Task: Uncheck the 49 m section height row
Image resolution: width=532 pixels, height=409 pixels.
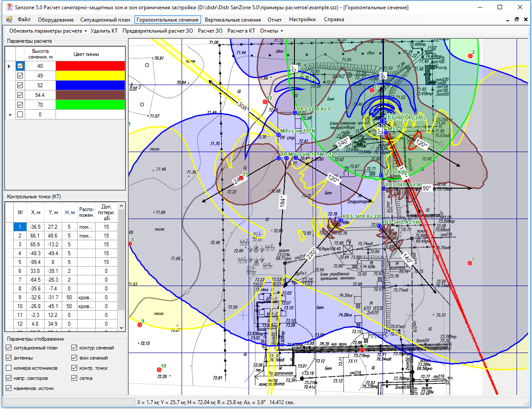Action: (20, 75)
